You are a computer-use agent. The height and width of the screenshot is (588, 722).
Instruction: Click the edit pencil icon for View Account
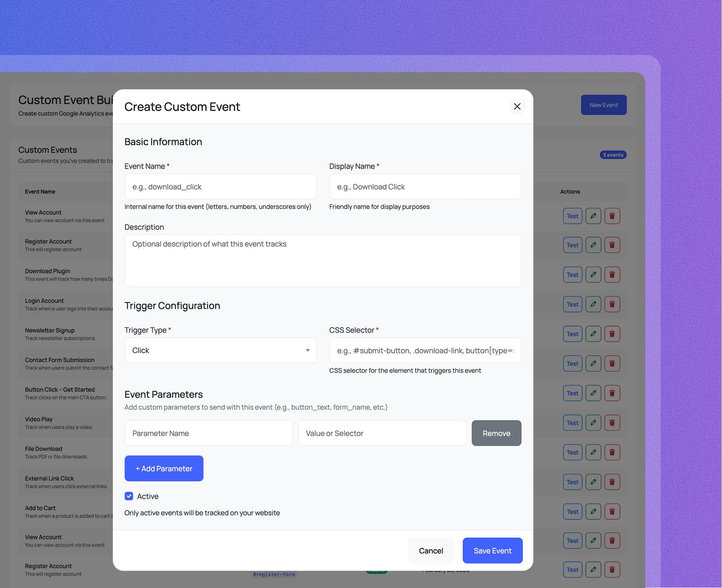click(593, 216)
